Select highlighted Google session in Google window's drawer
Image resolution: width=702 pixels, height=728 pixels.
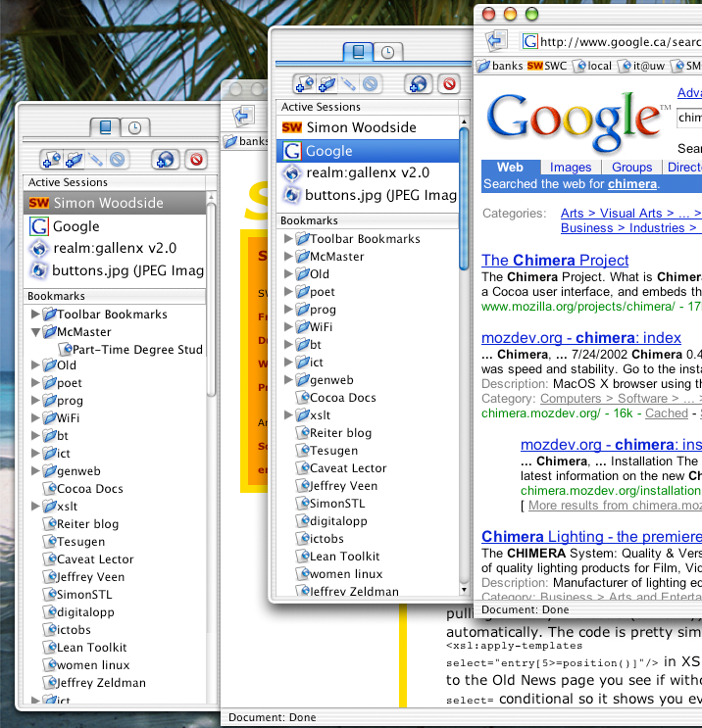[x=368, y=151]
